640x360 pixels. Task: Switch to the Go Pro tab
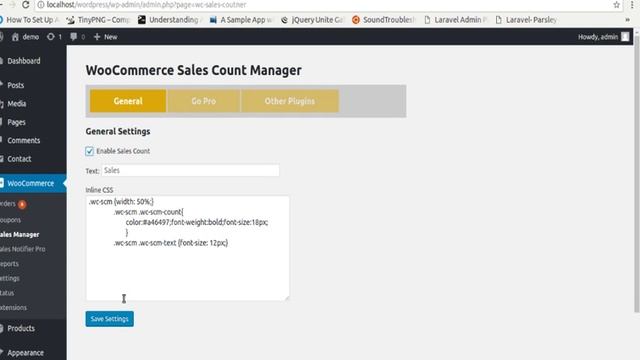pyautogui.click(x=203, y=101)
